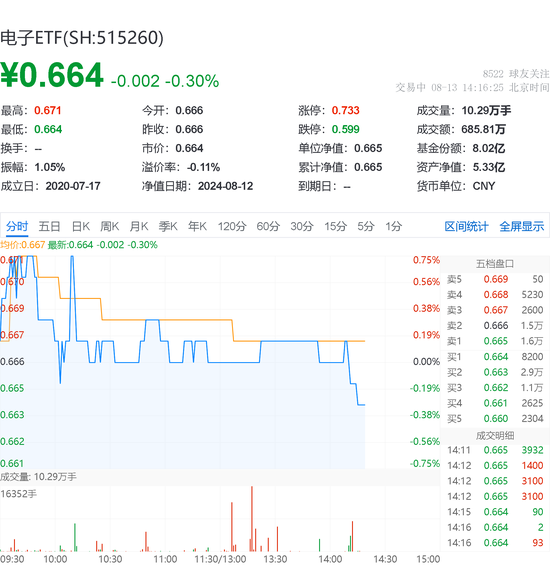Click the 溢价率 value -0.11%
The width and height of the screenshot is (550, 584).
(203, 167)
